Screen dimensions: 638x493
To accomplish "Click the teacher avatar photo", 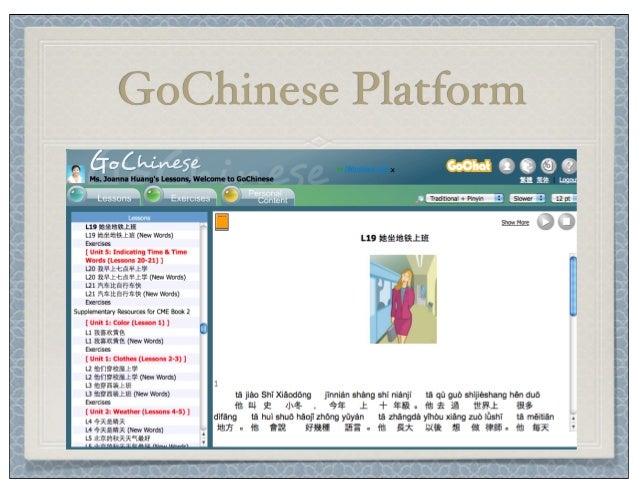I will click(76, 174).
